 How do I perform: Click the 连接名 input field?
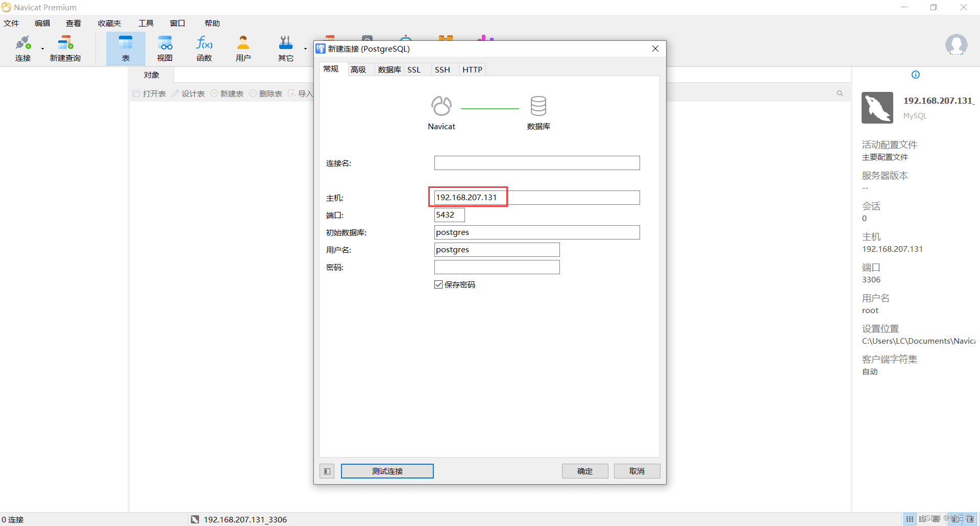click(537, 163)
